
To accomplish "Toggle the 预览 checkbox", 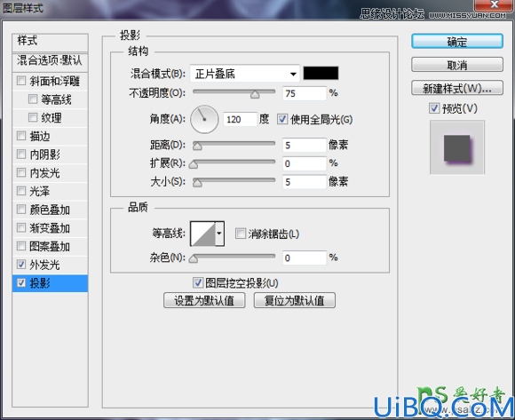I will point(434,108).
